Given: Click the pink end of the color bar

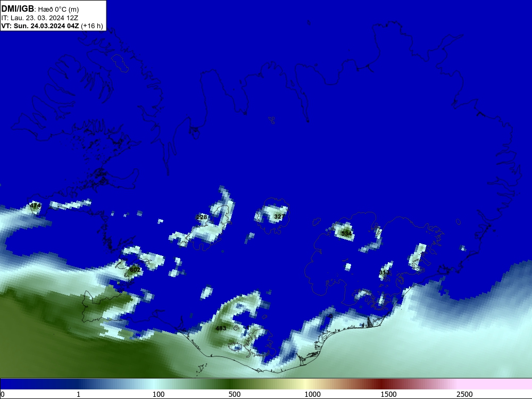Looking at the screenshot, I should coord(495,384).
